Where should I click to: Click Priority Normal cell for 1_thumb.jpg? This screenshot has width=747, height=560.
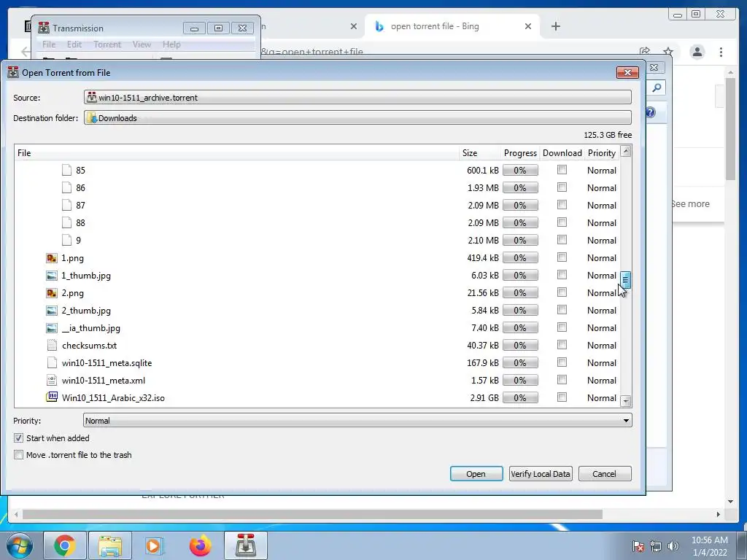point(602,275)
